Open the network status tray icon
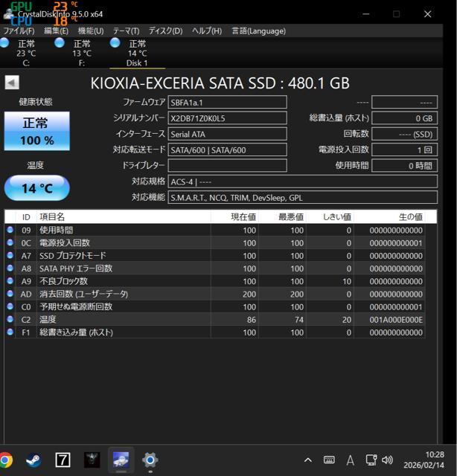The image size is (457, 476). coord(371,460)
